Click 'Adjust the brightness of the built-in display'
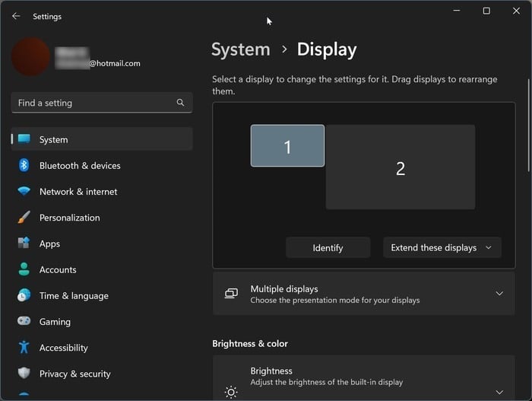 [x=326, y=382]
